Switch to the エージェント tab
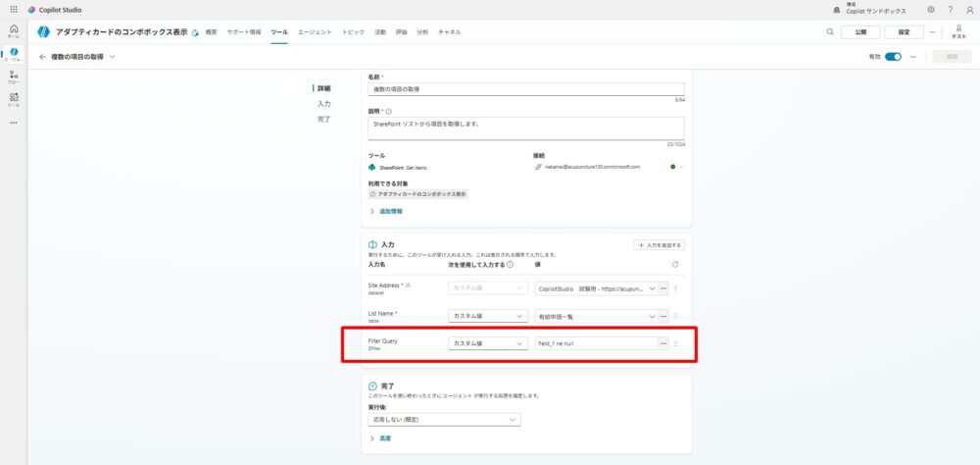This screenshot has width=980, height=465. [x=315, y=32]
